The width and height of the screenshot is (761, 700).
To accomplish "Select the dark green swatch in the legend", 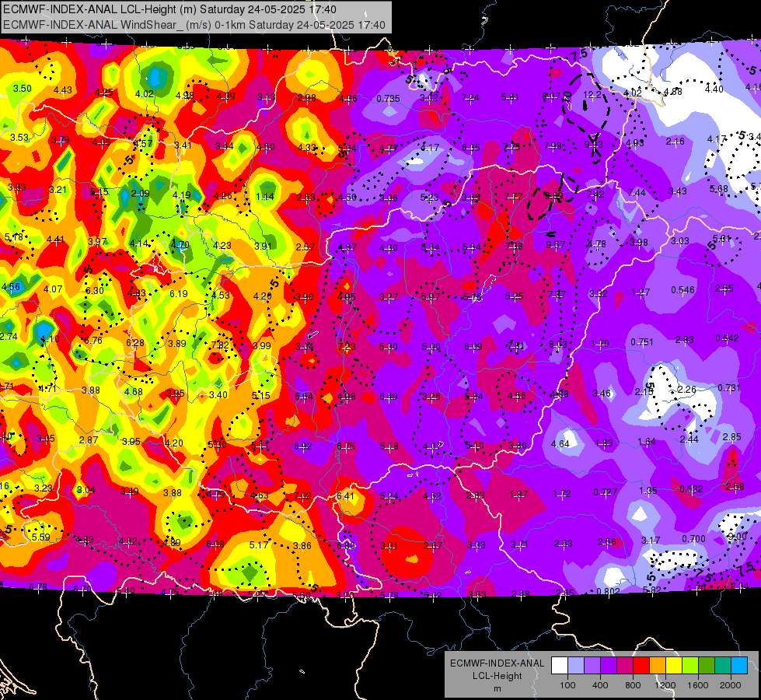I will pyautogui.click(x=707, y=666).
